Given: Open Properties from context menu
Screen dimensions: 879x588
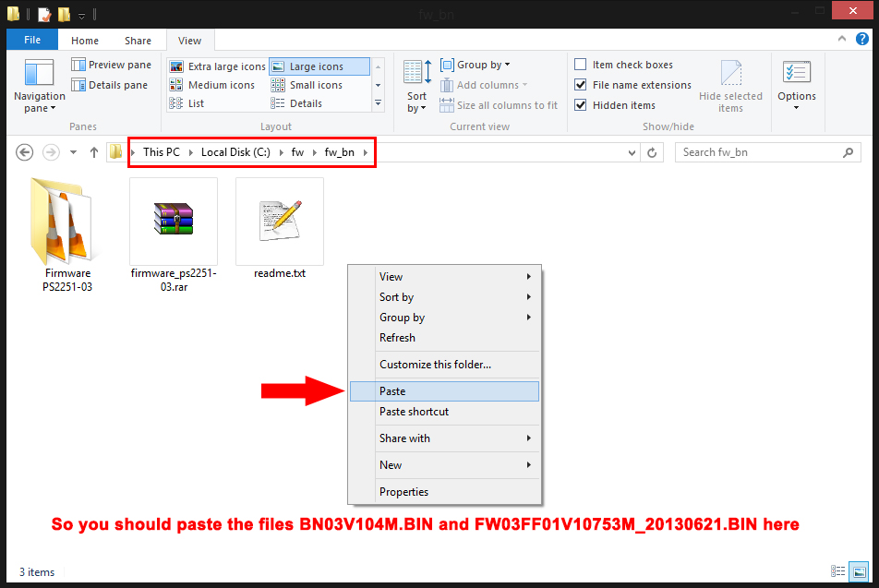Looking at the screenshot, I should pos(444,492).
